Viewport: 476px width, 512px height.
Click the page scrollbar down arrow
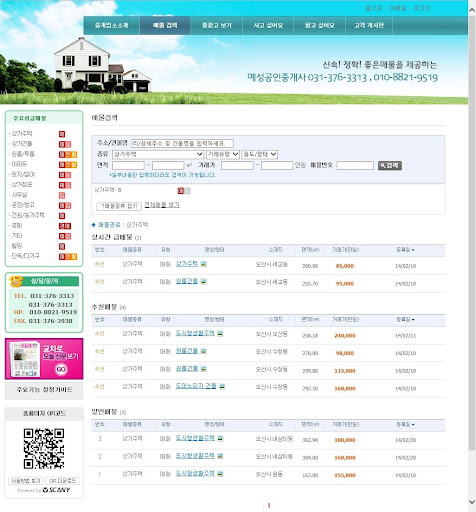click(472, 502)
